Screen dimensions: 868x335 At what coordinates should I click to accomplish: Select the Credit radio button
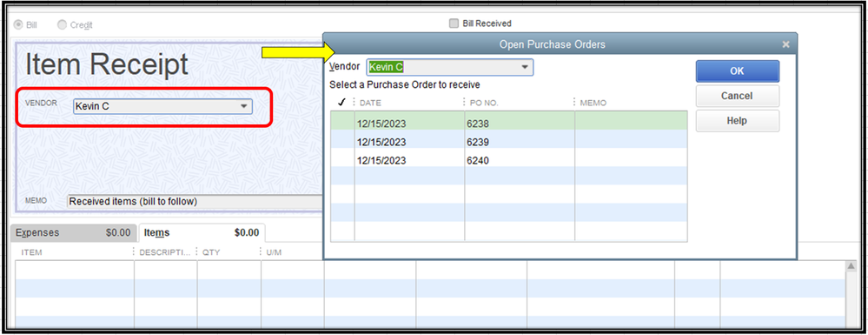tap(62, 24)
